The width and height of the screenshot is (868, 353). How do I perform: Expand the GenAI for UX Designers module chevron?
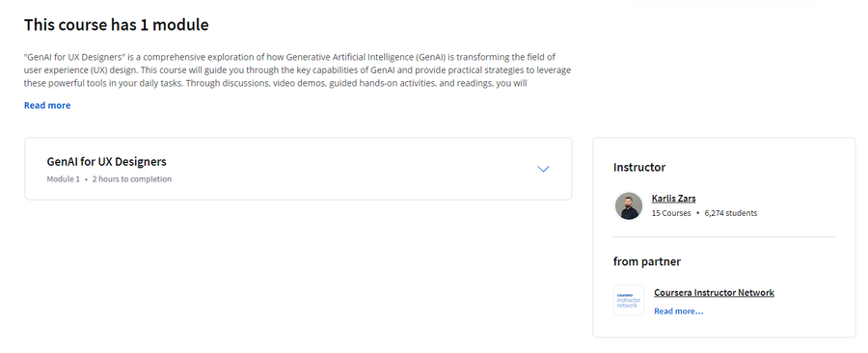click(543, 169)
